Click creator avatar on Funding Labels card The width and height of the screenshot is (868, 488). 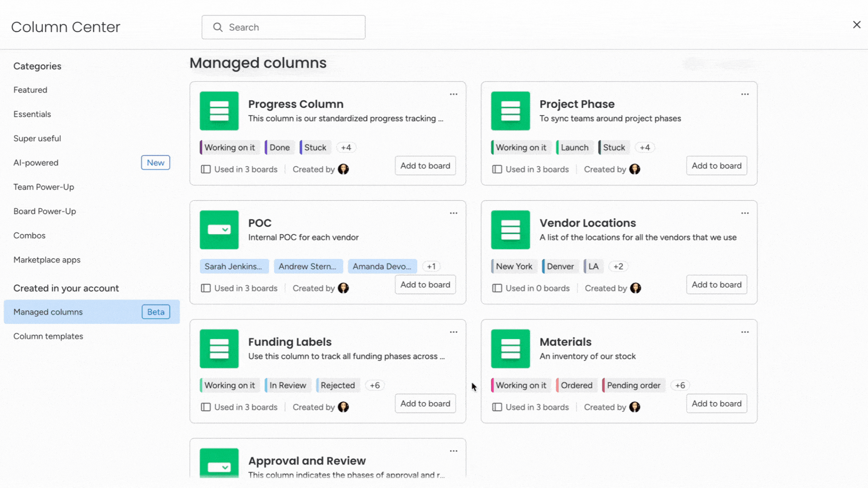pyautogui.click(x=343, y=407)
